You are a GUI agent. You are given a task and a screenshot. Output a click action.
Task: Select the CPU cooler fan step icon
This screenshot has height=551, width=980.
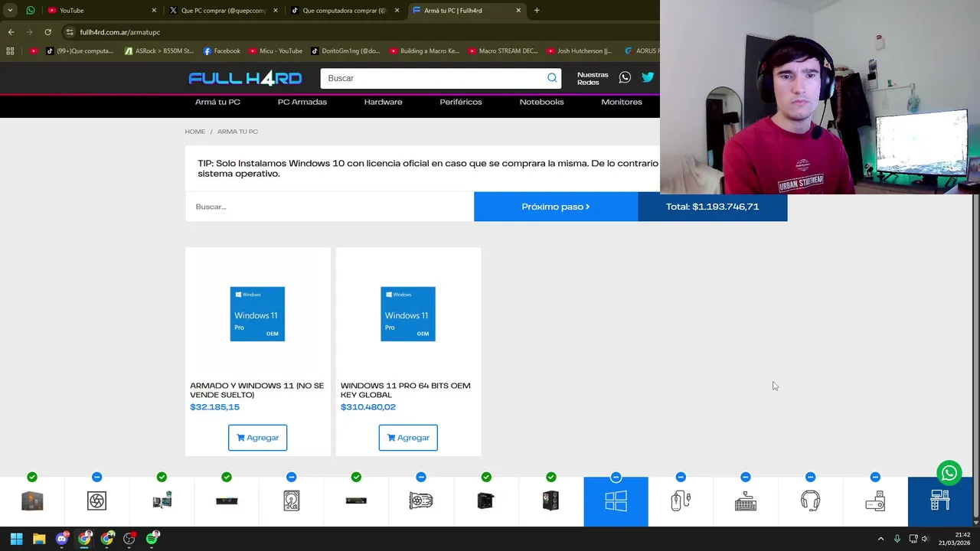pos(96,501)
